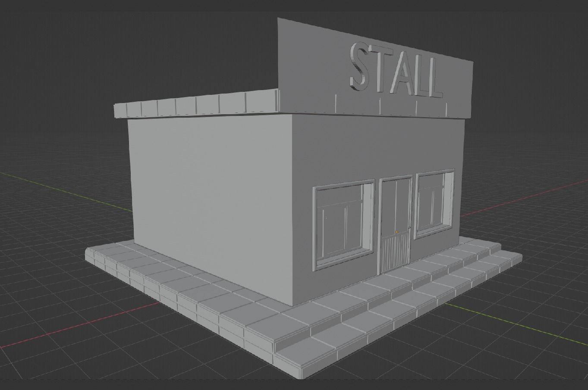Select the window right of the door
Screen dimensions: 588x390
[434, 204]
